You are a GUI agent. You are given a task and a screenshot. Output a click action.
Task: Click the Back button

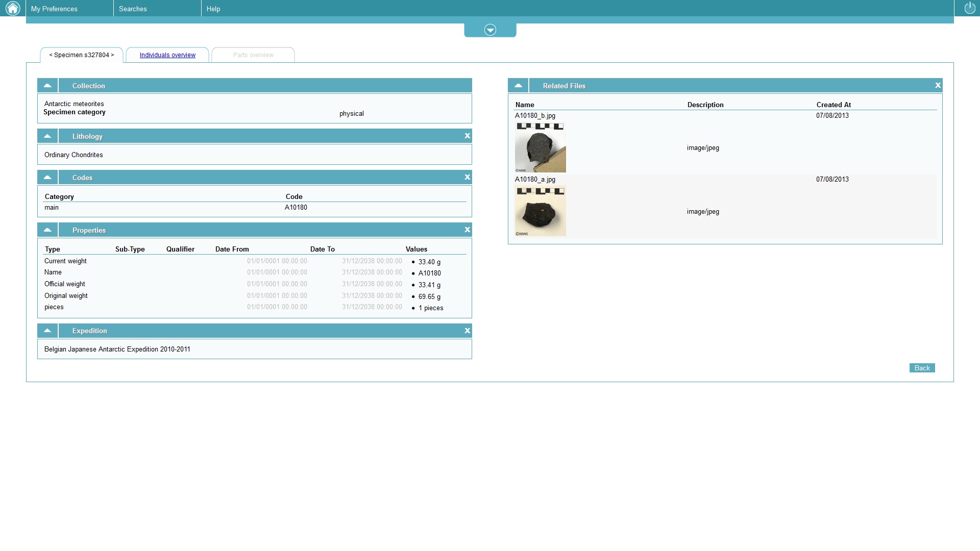(922, 368)
